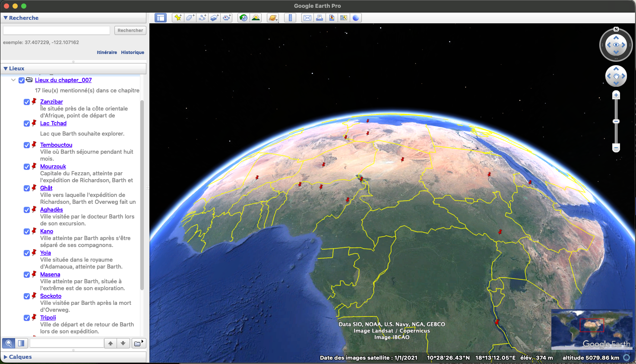
Task: Select the polygon drawing tool
Action: tap(190, 18)
